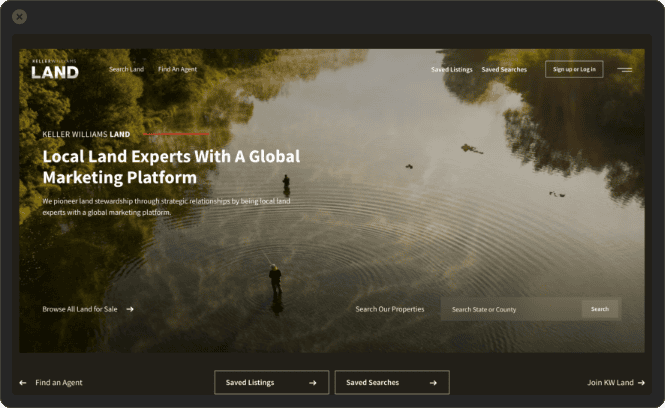The image size is (665, 408).
Task: Select Find An Agent in the header
Action: [177, 69]
